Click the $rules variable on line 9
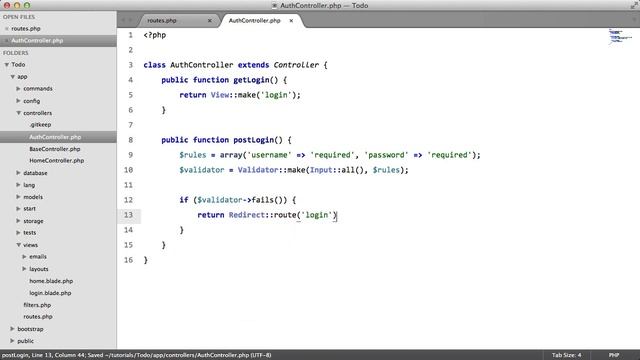 (193, 155)
